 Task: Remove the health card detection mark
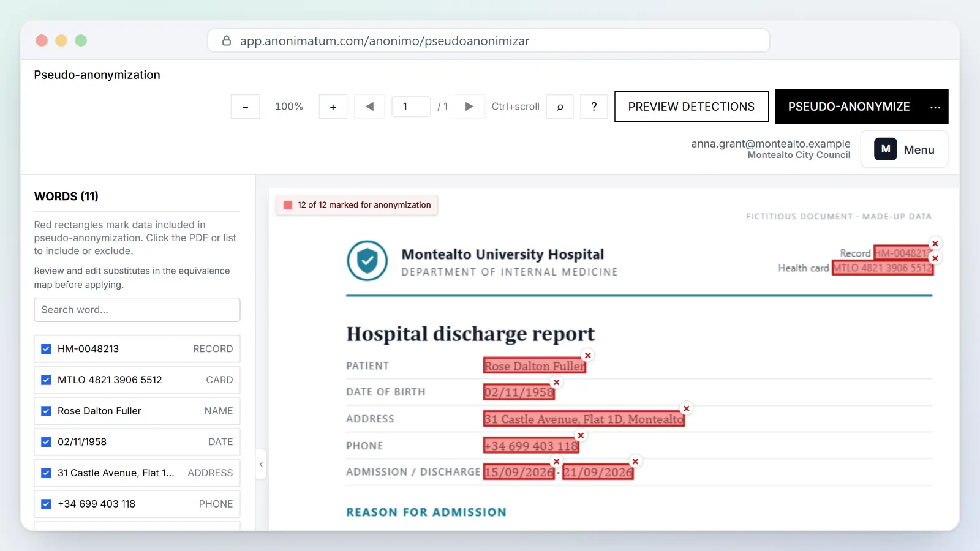[x=935, y=258]
